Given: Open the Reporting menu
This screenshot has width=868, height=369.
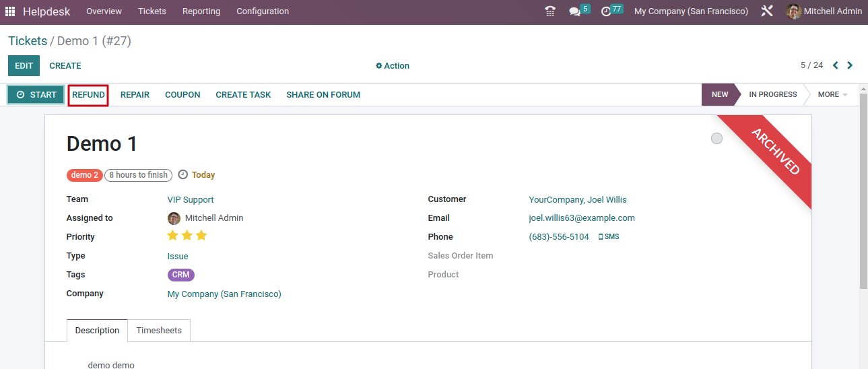Looking at the screenshot, I should [201, 11].
